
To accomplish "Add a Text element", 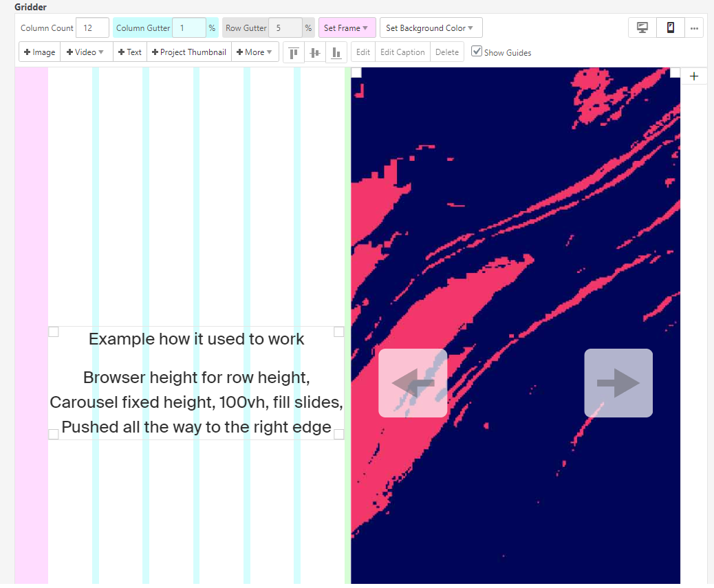I will 130,52.
